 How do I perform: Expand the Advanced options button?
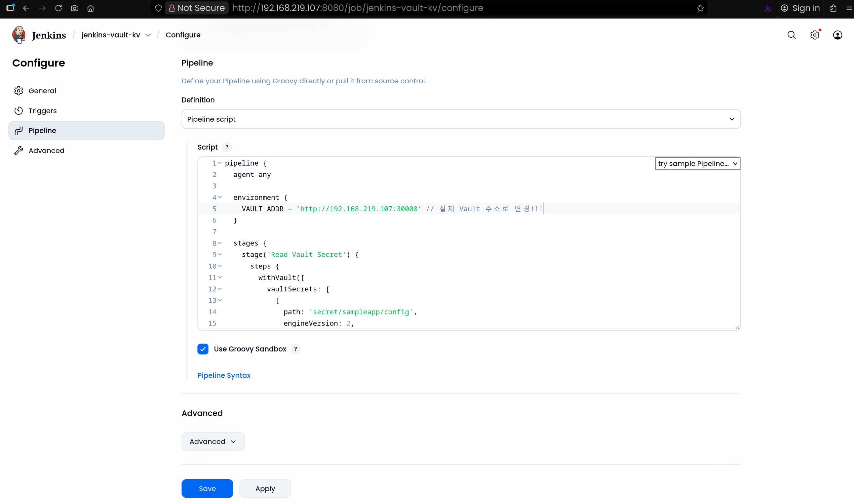(x=213, y=441)
